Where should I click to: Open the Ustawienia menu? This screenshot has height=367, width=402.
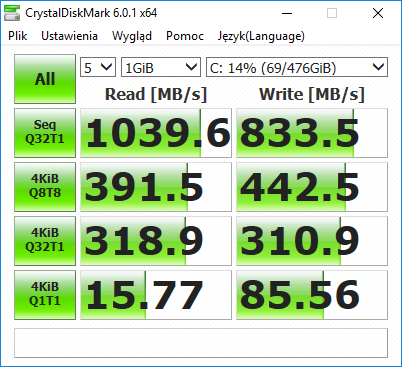(69, 36)
